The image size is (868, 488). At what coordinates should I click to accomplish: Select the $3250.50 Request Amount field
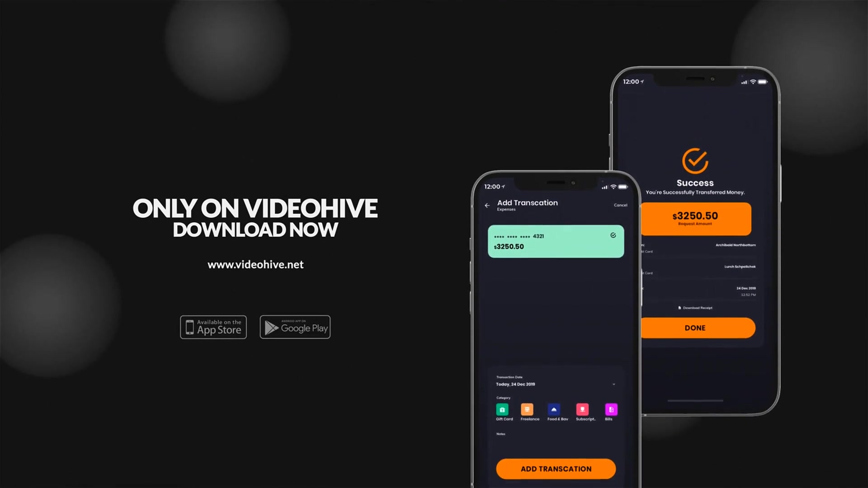[695, 217]
